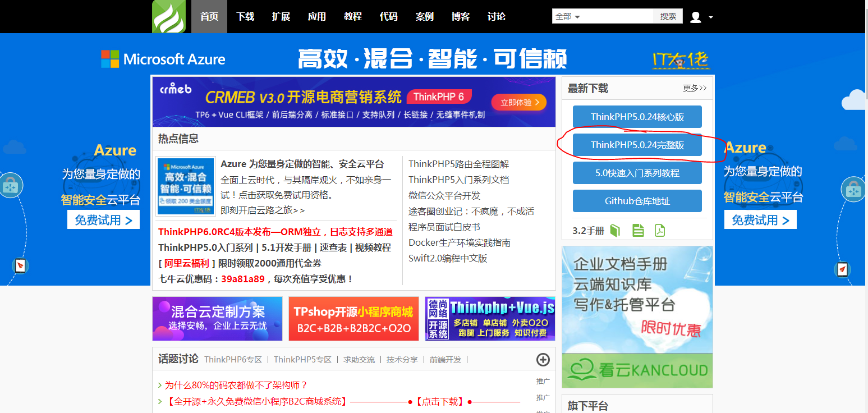The image size is (868, 413).
Task: Open the 混合云定制方案 banner
Action: 217,319
